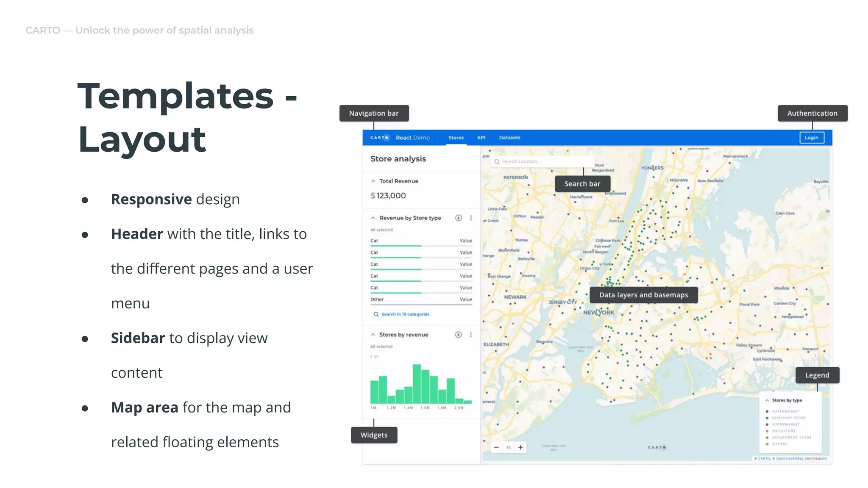The width and height of the screenshot is (868, 488).
Task: Click the $123,000 total revenue value
Action: (388, 196)
